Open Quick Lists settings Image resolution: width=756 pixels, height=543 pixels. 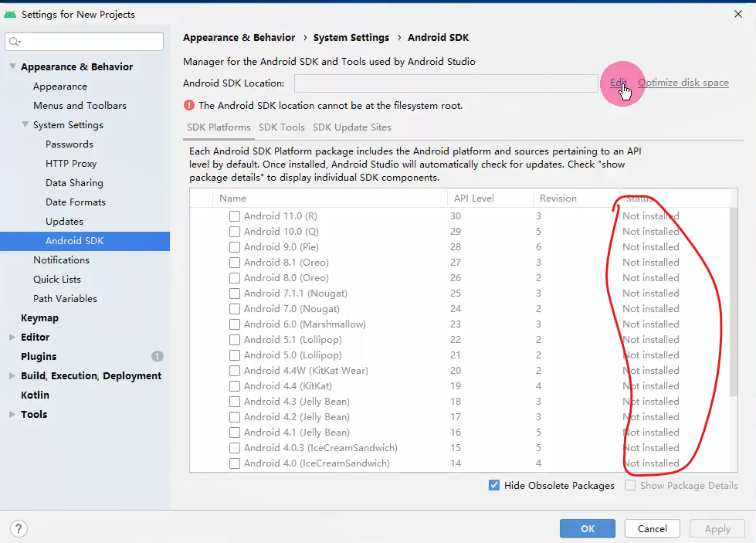(x=57, y=279)
